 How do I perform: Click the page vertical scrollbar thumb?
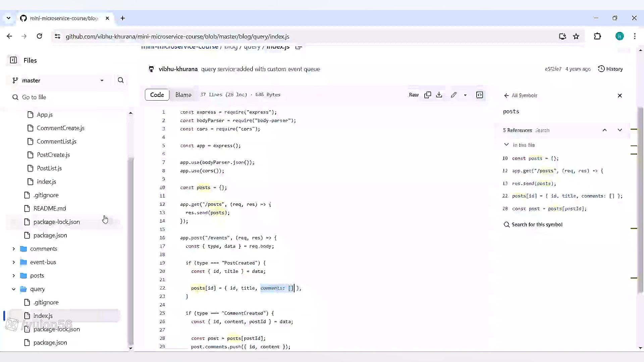(640, 201)
